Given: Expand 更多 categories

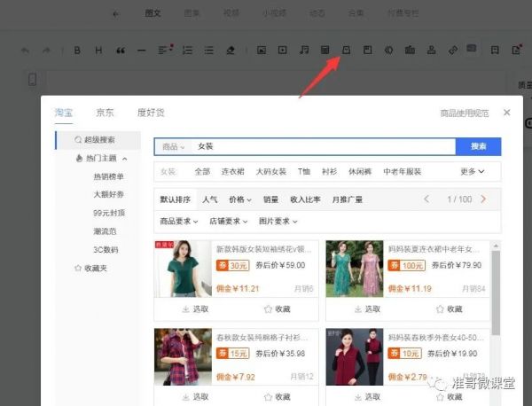Looking at the screenshot, I should (472, 172).
